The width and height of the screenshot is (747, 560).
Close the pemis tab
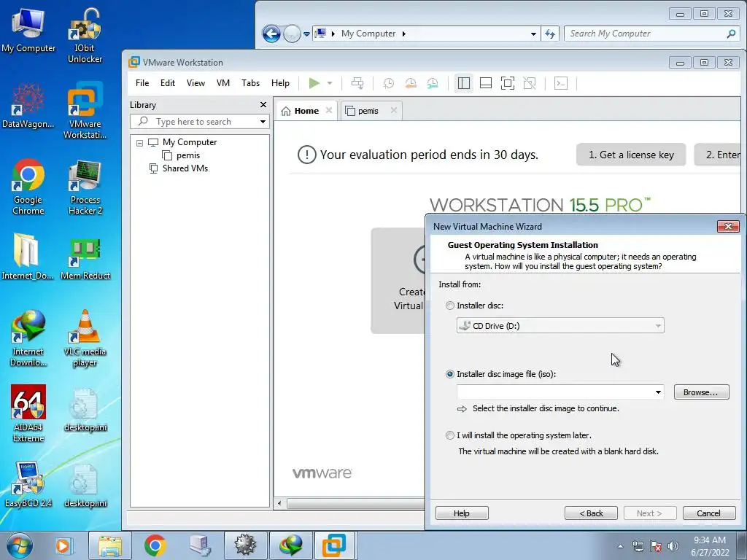pos(393,110)
